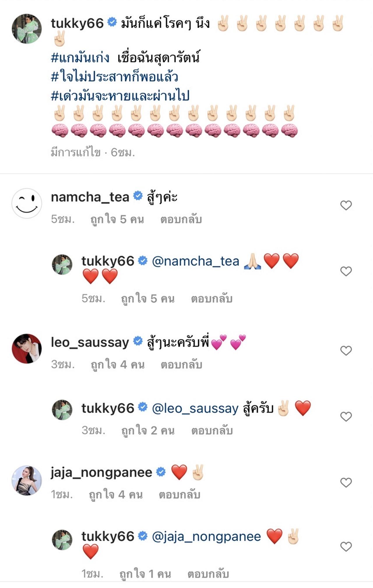The height and width of the screenshot is (588, 373).
Task: Reply to namcha_tea comment via ตอบกลับ
Action: (x=181, y=219)
